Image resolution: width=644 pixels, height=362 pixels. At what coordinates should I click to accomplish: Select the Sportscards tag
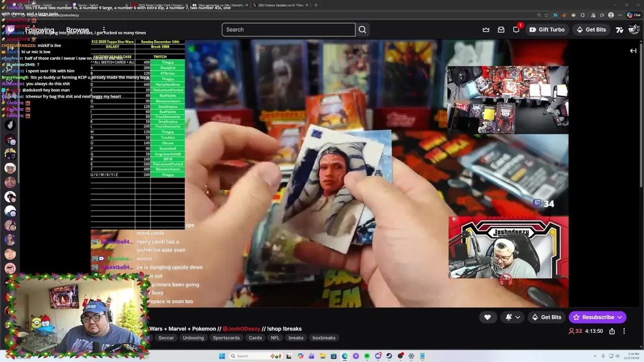(226, 338)
